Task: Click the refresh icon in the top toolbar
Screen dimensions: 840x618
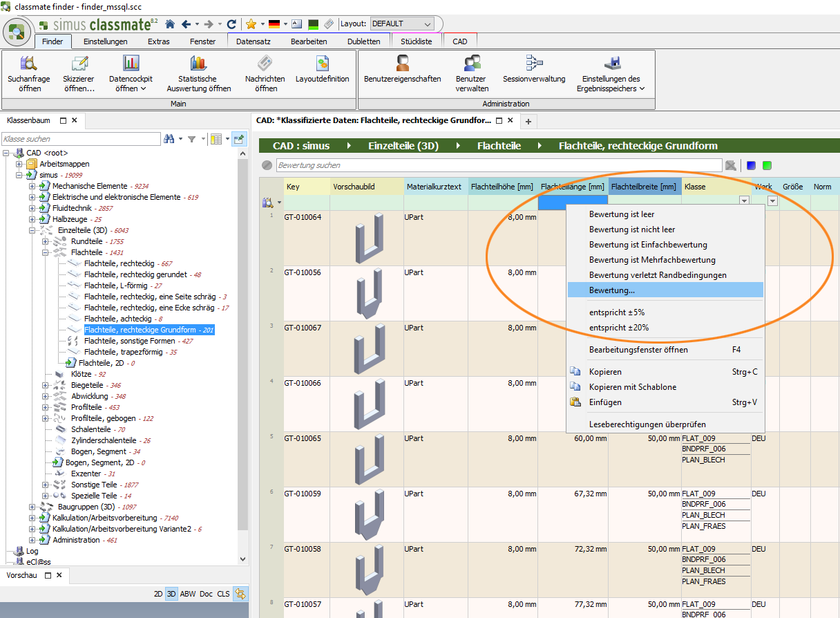Action: point(231,24)
